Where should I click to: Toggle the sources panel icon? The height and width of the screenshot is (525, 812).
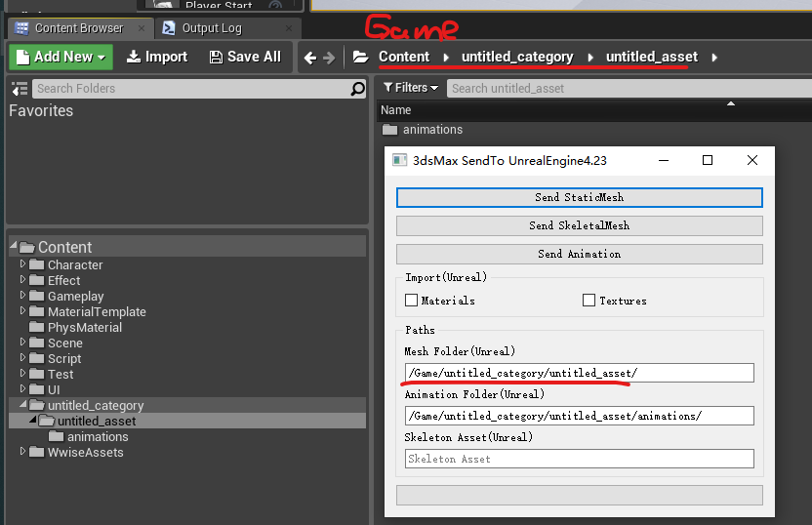tap(20, 89)
